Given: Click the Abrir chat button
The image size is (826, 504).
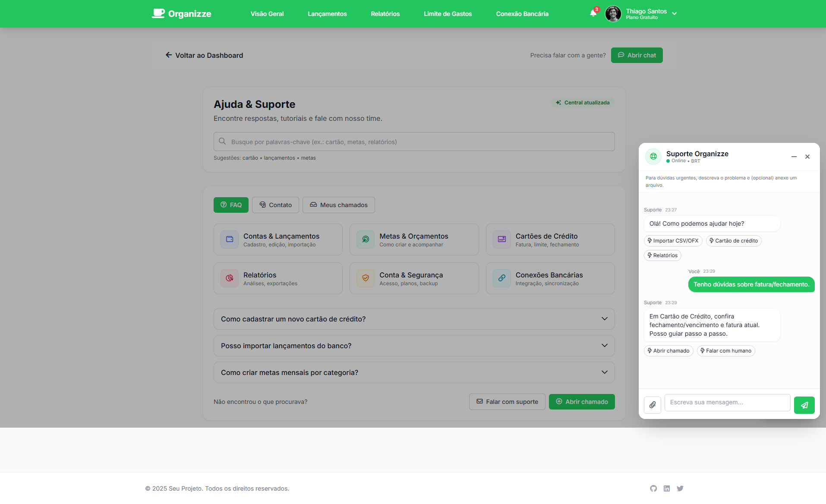Looking at the screenshot, I should pos(637,55).
